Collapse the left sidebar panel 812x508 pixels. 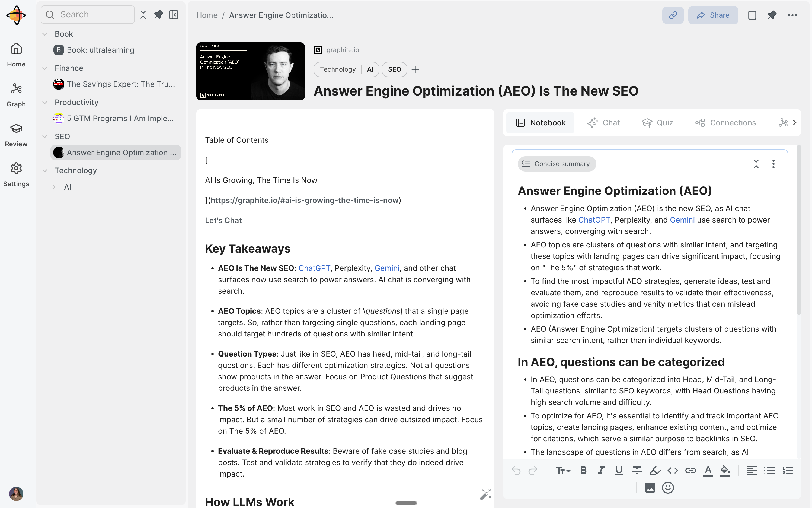click(174, 15)
